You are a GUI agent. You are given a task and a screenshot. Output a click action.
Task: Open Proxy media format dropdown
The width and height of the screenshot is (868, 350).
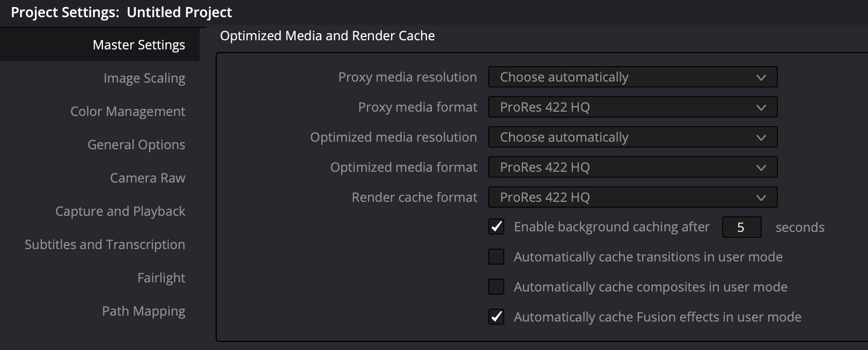(x=632, y=107)
